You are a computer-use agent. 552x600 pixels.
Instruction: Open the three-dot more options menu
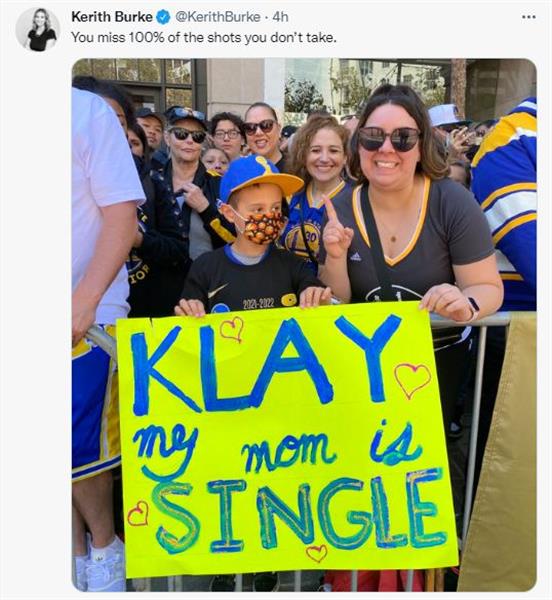pyautogui.click(x=529, y=17)
